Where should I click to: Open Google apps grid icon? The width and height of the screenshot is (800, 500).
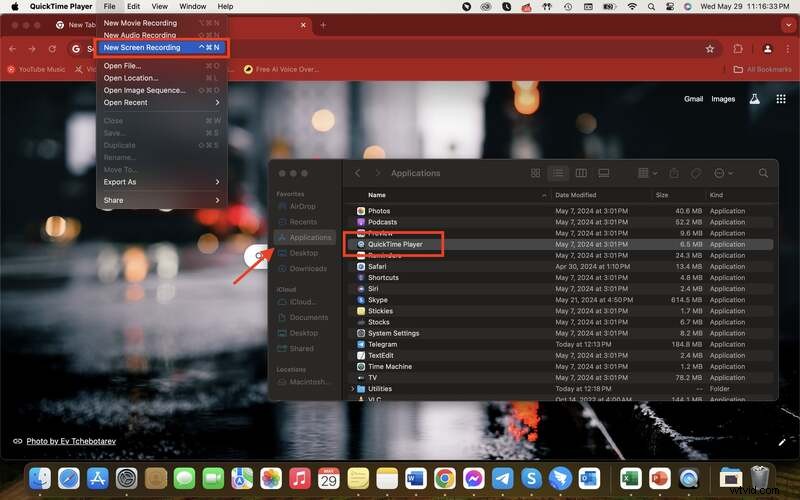781,99
